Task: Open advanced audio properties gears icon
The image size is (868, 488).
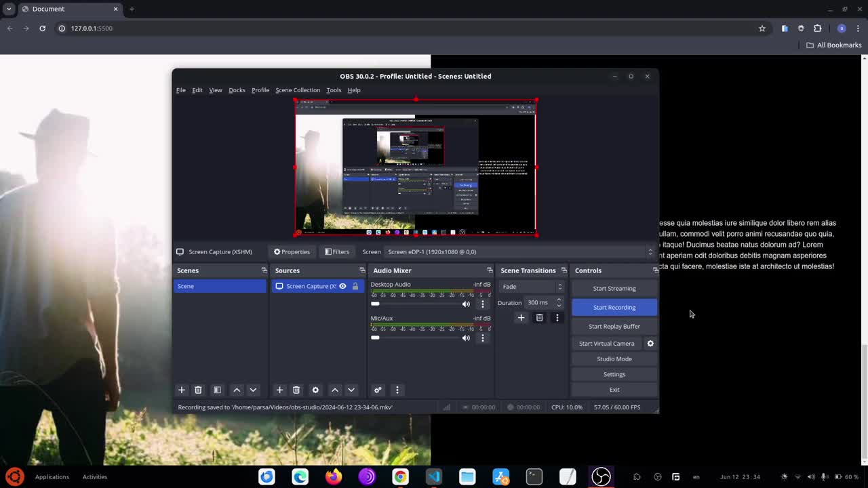Action: pos(378,390)
